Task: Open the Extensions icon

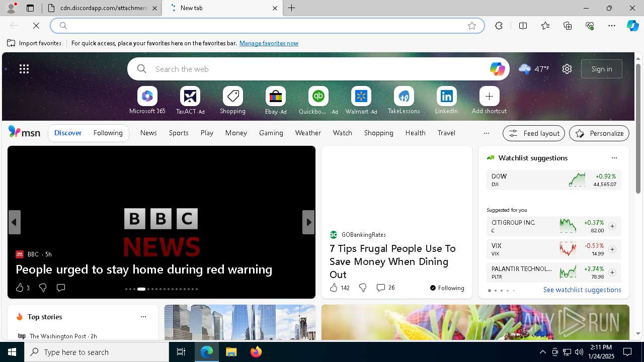Action: click(499, 26)
